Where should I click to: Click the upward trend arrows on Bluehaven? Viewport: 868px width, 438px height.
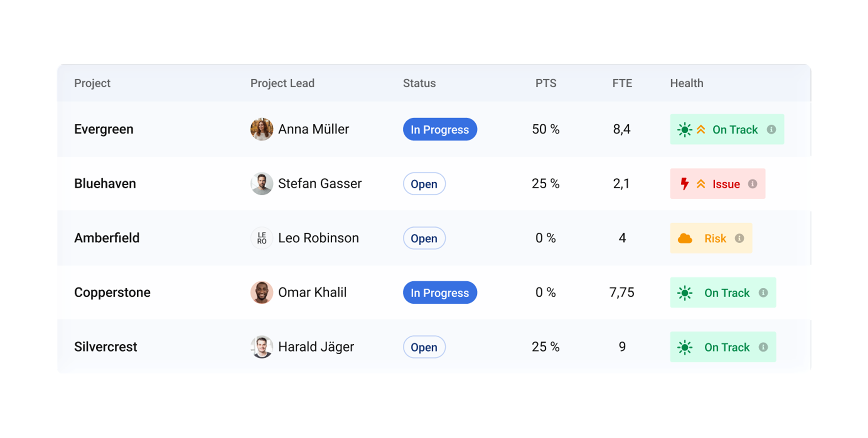701,184
